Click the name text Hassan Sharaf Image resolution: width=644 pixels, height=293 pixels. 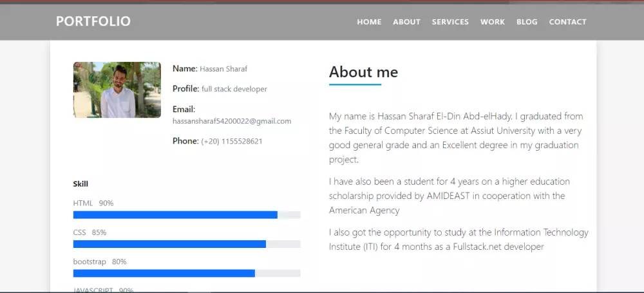[x=223, y=69]
